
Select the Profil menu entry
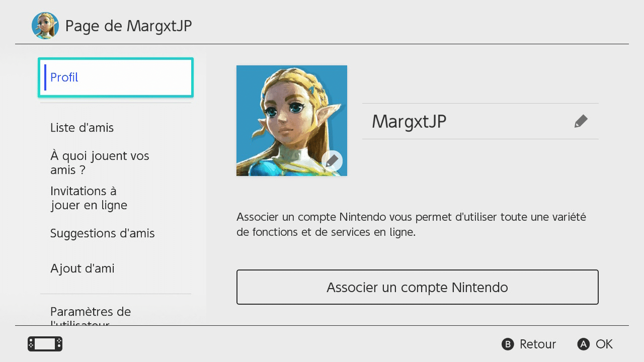click(116, 77)
